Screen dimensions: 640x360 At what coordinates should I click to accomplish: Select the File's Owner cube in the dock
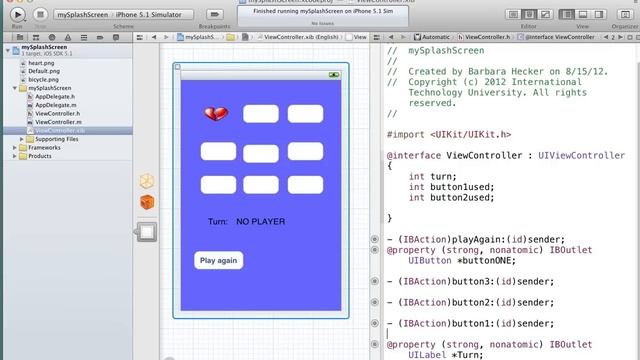(x=147, y=181)
